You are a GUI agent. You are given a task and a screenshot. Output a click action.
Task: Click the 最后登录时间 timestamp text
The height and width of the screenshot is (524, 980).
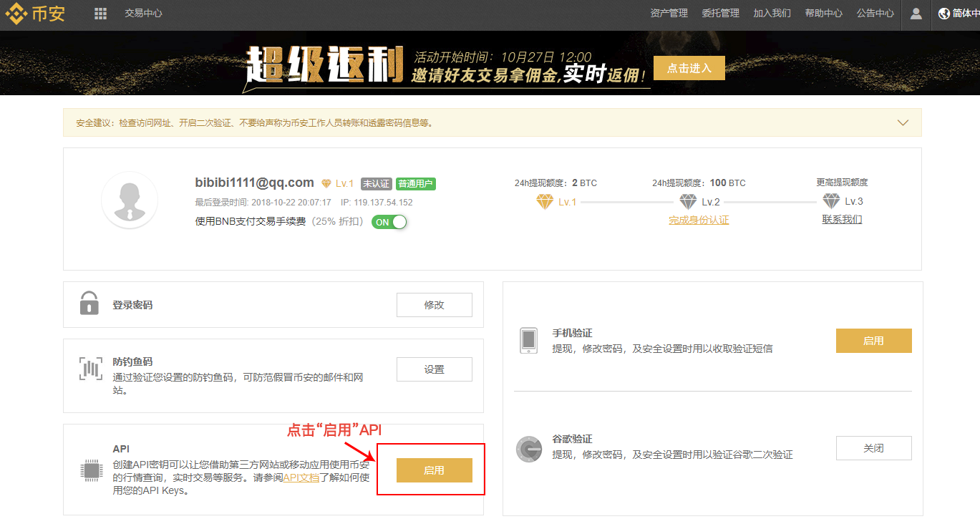point(263,203)
